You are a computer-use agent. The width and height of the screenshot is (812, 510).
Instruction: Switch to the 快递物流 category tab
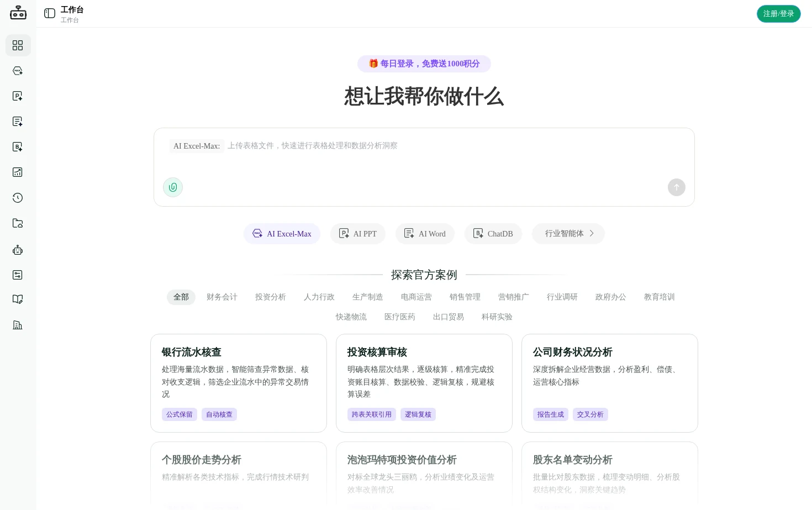351,317
